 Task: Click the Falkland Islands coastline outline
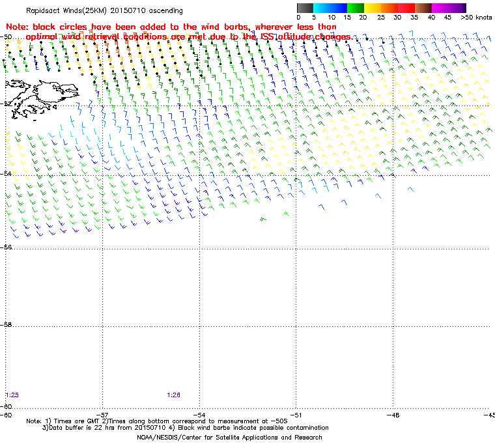[x=42, y=99]
